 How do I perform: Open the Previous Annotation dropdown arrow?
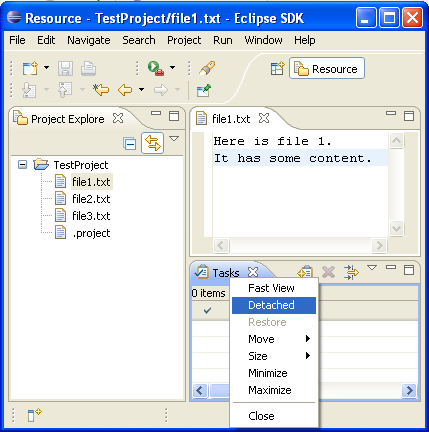pos(82,90)
